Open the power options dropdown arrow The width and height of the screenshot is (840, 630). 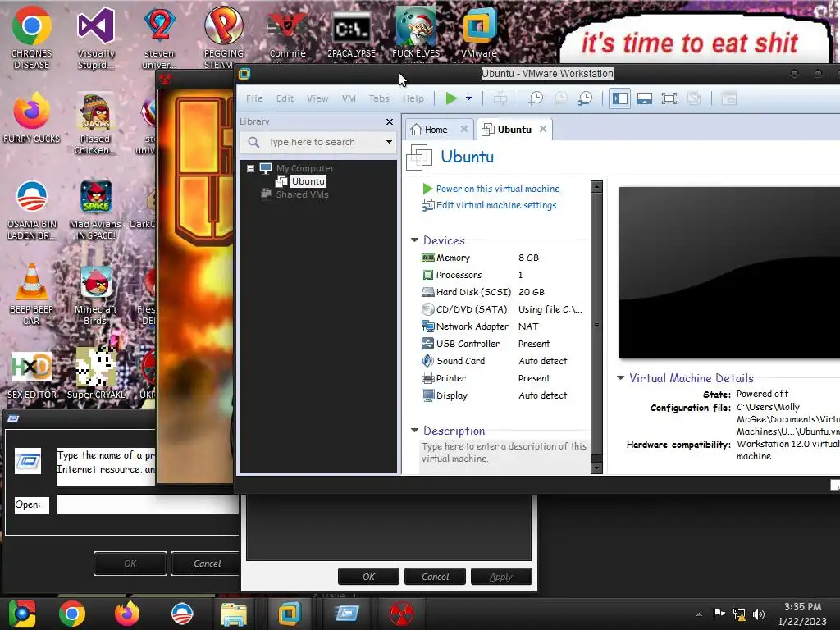468,98
